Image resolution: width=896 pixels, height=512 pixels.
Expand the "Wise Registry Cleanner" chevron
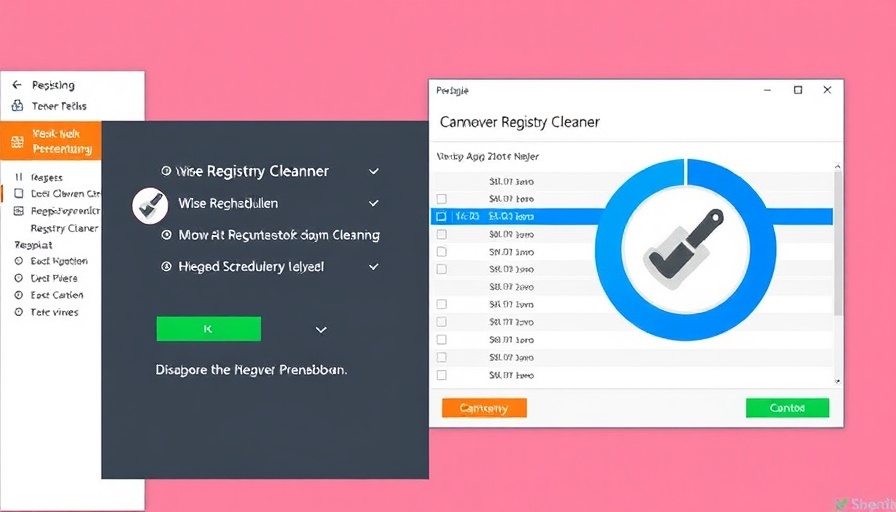[x=374, y=171]
